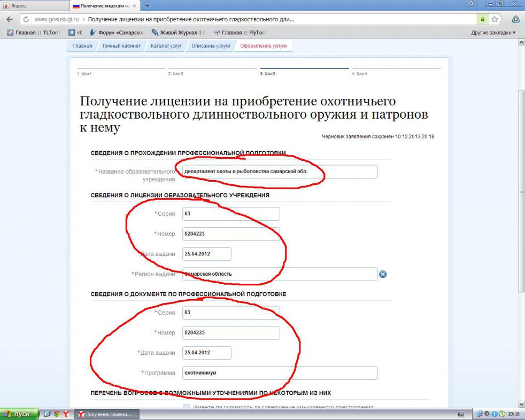Clear the Регион выдачи field with X icon
525x420 pixels.
click(383, 274)
